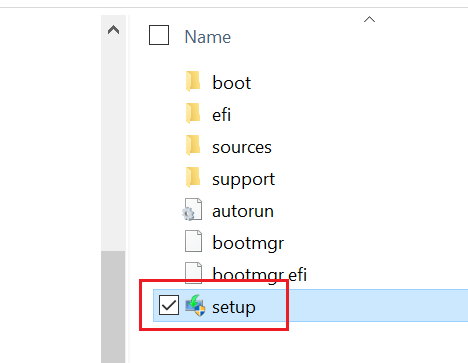The height and width of the screenshot is (363, 468).
Task: Open the boot folder icon
Action: click(193, 81)
